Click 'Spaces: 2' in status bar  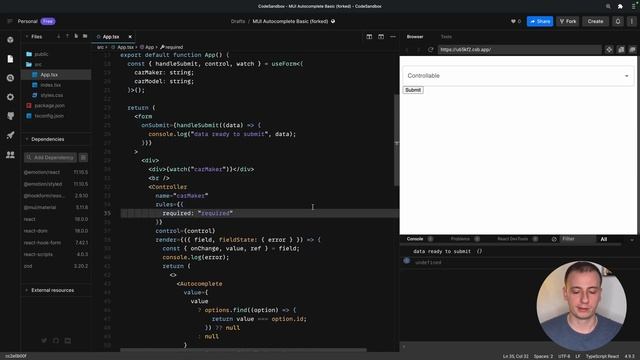[x=543, y=356]
